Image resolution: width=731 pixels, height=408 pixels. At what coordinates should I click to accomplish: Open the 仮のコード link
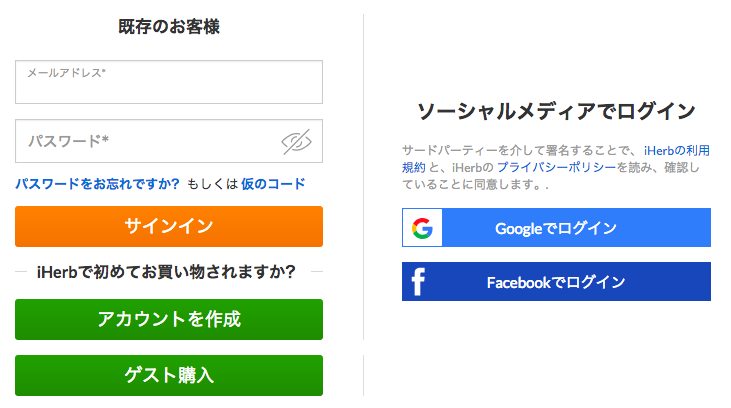(x=273, y=184)
